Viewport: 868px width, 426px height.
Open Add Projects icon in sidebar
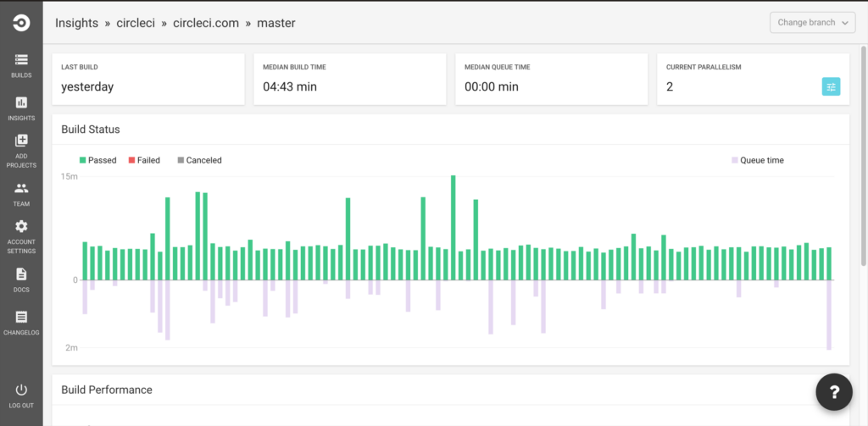pyautogui.click(x=21, y=140)
